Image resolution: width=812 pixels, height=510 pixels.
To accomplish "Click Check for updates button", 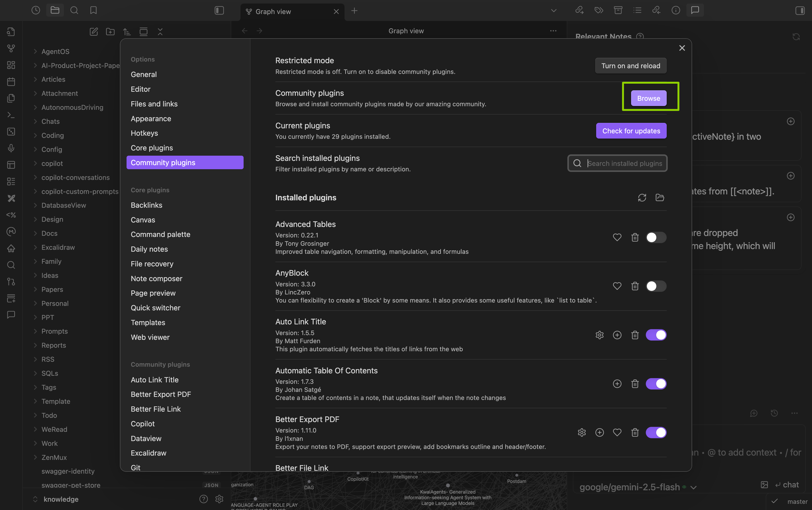I will coord(631,131).
